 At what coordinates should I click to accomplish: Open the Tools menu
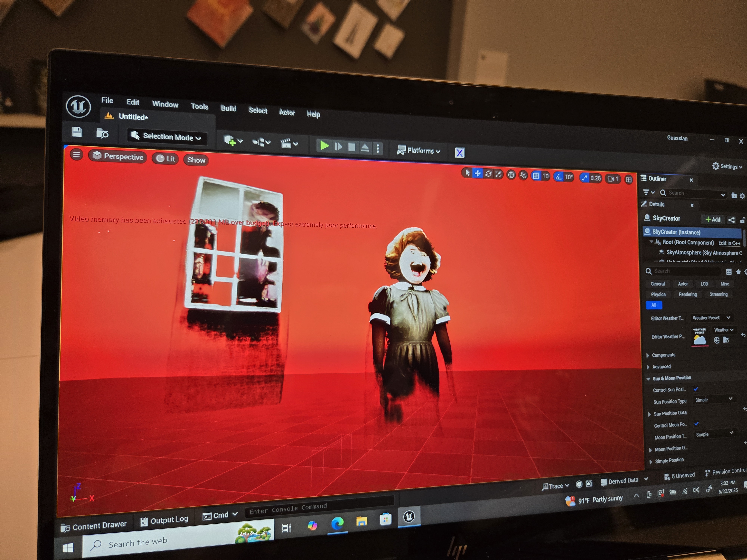[x=200, y=106]
